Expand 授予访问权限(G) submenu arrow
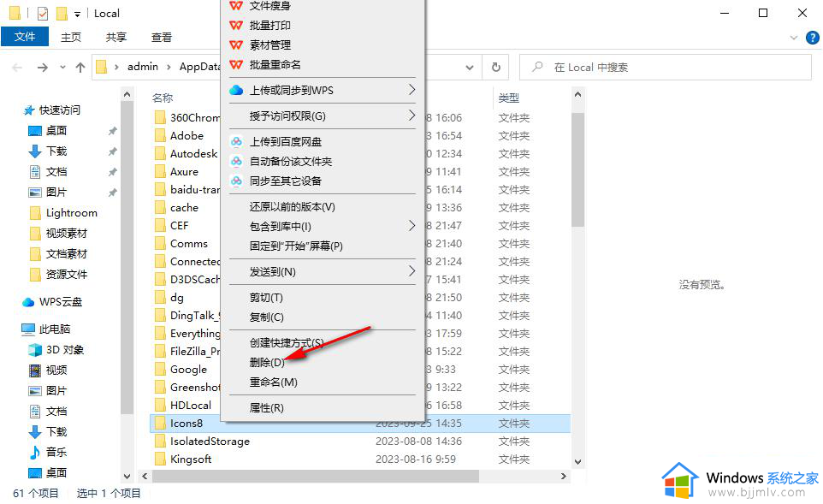The image size is (823, 504). click(x=412, y=116)
